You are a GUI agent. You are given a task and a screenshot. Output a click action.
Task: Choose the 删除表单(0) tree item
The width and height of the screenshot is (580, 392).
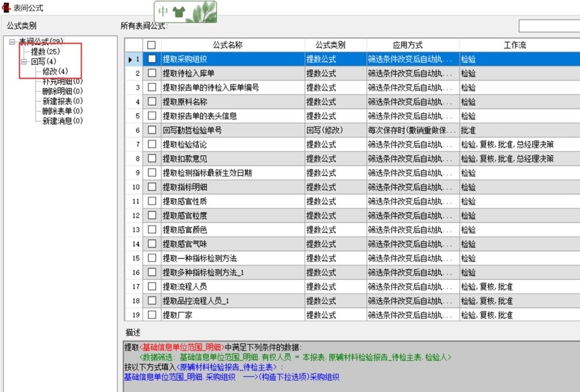63,111
